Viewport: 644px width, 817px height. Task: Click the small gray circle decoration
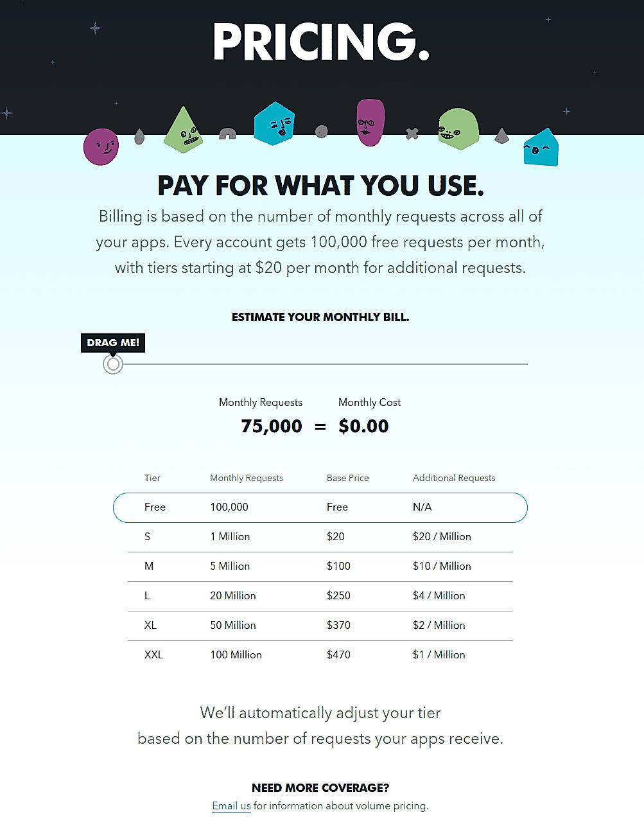(321, 132)
